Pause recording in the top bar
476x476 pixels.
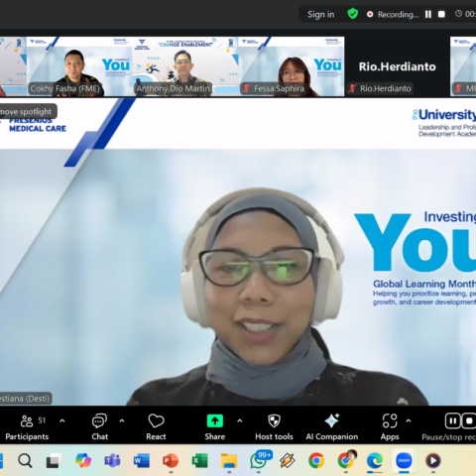point(428,14)
